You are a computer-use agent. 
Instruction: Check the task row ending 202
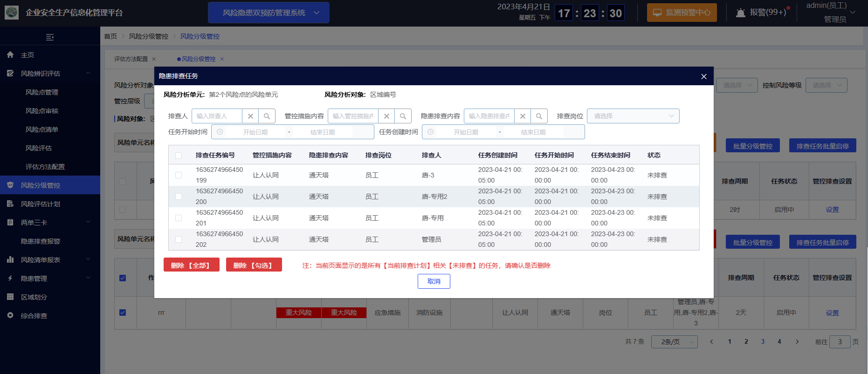tap(179, 239)
